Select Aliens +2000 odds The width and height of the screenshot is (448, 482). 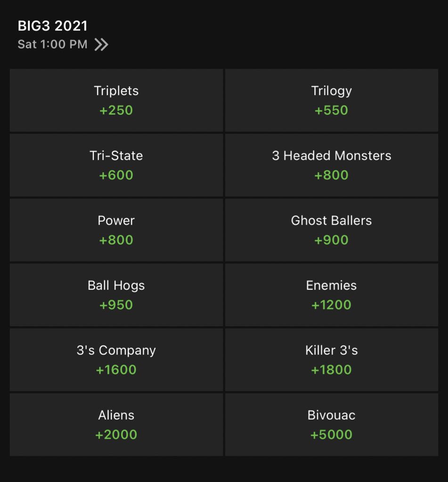(x=116, y=425)
